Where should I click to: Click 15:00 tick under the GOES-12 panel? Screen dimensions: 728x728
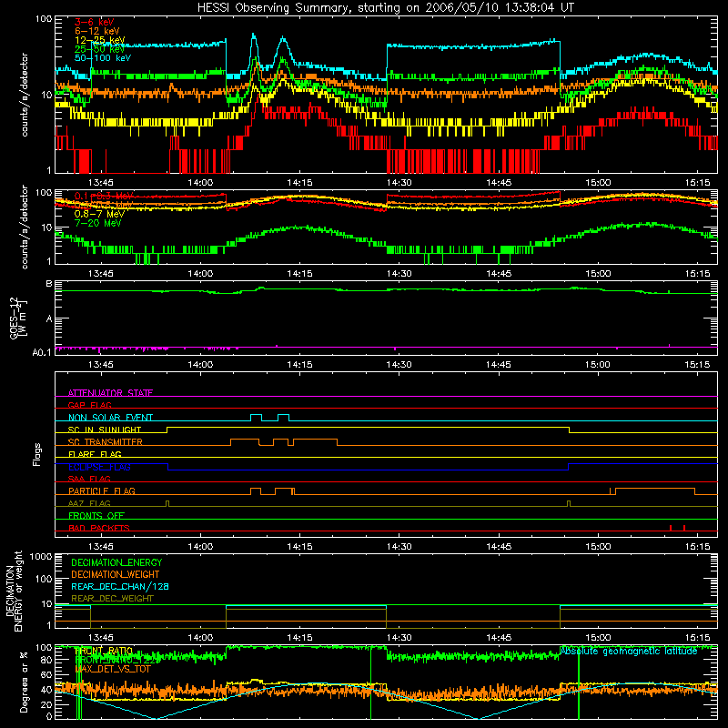pyautogui.click(x=598, y=365)
